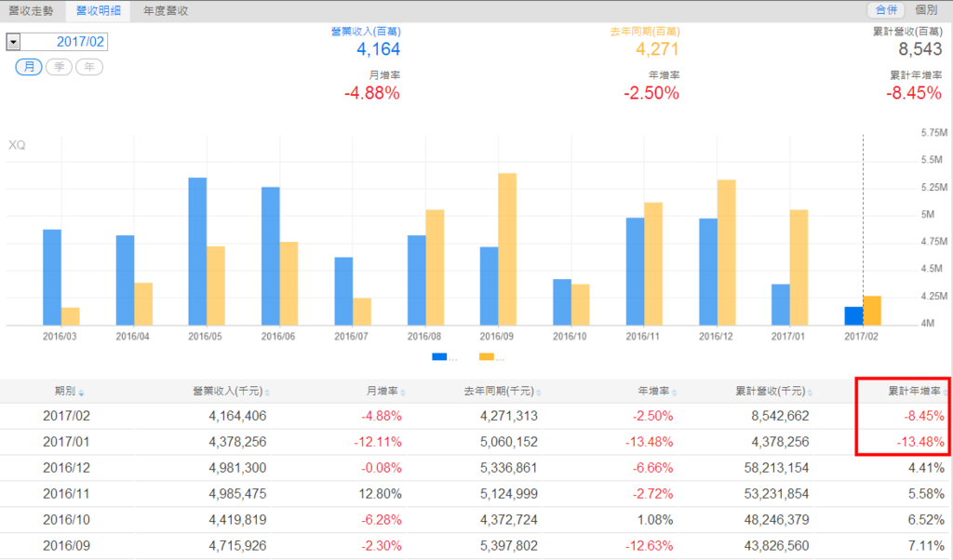Viewport: 953px width, 560px height.
Task: Click the blue revenue bar for 2016/03
Action: [x=52, y=277]
